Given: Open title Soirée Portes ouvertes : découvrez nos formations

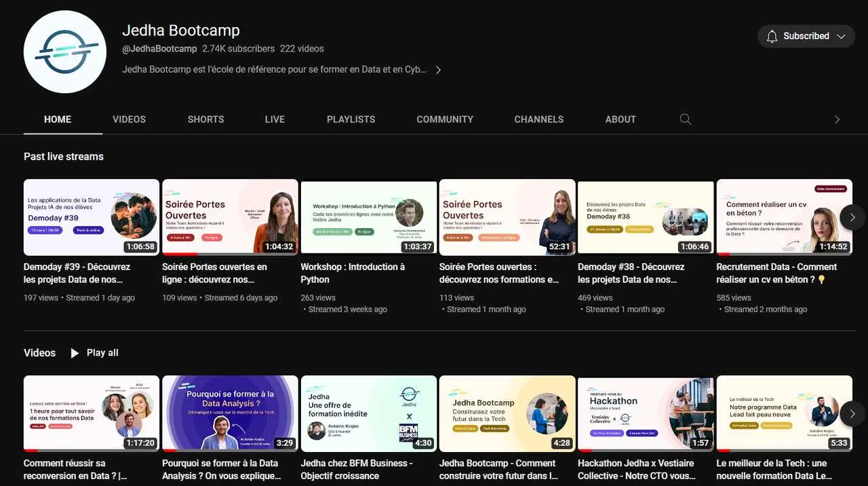Looking at the screenshot, I should 499,273.
